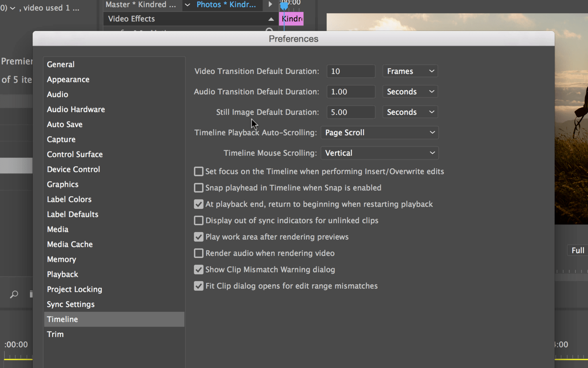Open Timeline Playback Auto-Scrolling Page Scroll dropdown

[379, 133]
